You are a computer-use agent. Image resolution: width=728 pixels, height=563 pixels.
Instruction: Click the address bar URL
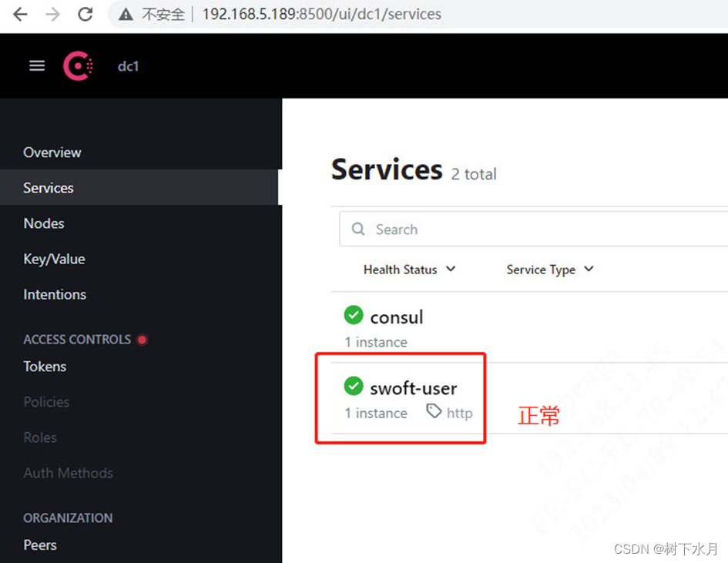click(x=321, y=15)
